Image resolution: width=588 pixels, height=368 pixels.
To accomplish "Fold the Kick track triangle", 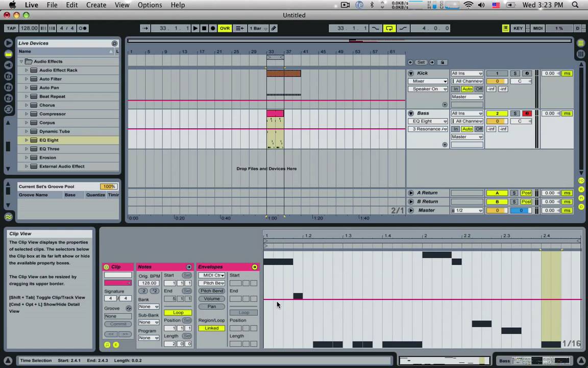I will (x=411, y=73).
